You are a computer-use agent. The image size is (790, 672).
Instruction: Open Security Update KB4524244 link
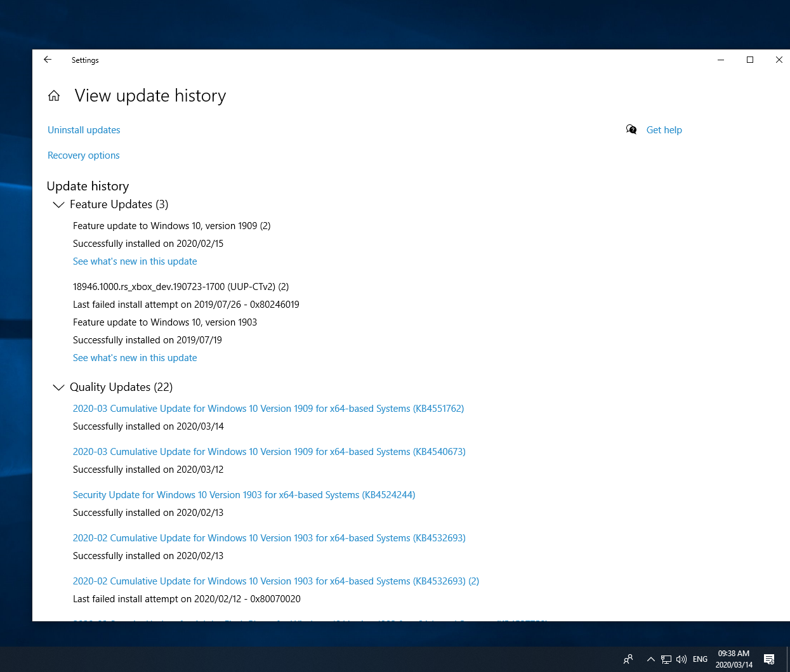coord(244,495)
